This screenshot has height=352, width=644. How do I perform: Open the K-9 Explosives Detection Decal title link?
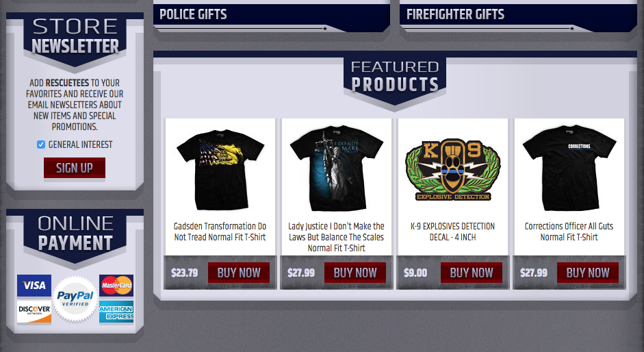pyautogui.click(x=452, y=231)
